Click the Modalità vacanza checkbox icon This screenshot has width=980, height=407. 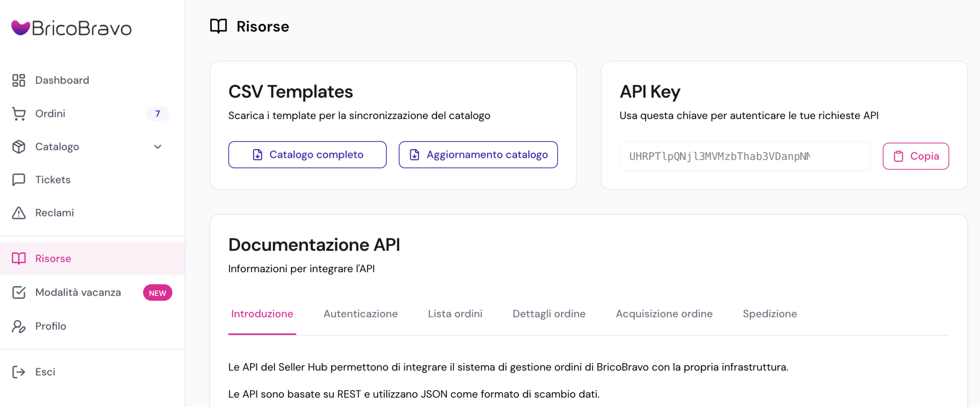(x=19, y=293)
